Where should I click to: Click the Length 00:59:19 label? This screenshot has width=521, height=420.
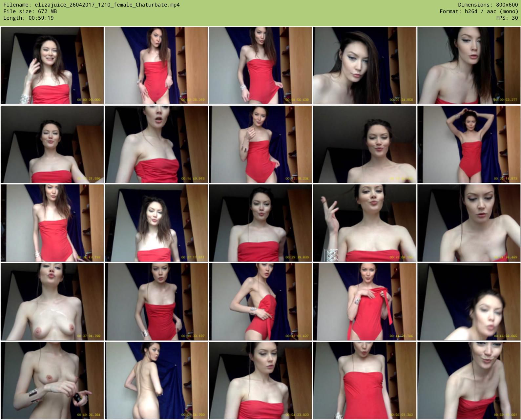29,18
